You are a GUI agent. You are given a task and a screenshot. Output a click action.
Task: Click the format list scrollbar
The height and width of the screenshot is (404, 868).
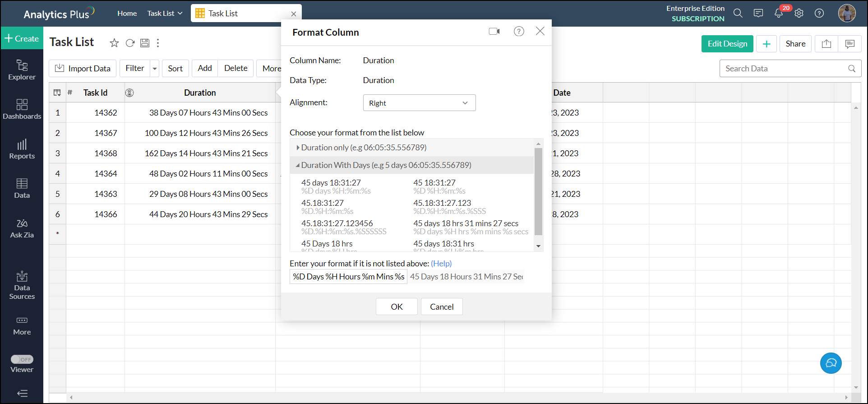coord(538,192)
